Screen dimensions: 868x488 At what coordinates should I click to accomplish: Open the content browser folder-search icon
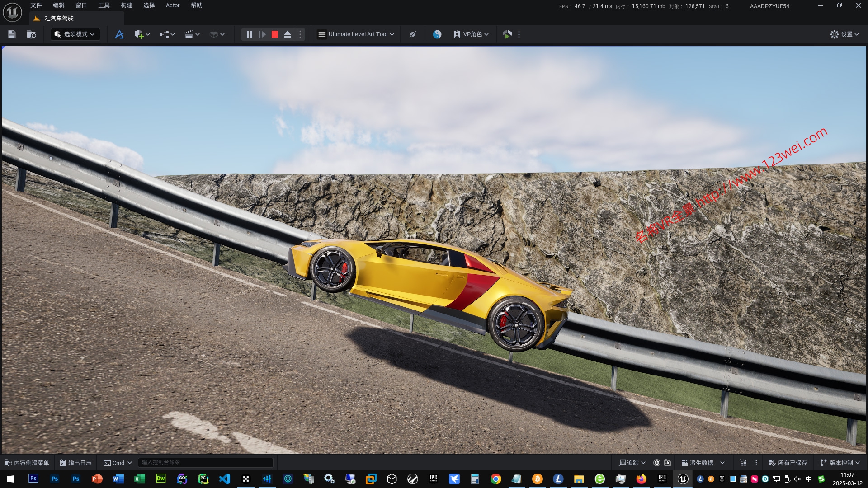coord(31,34)
